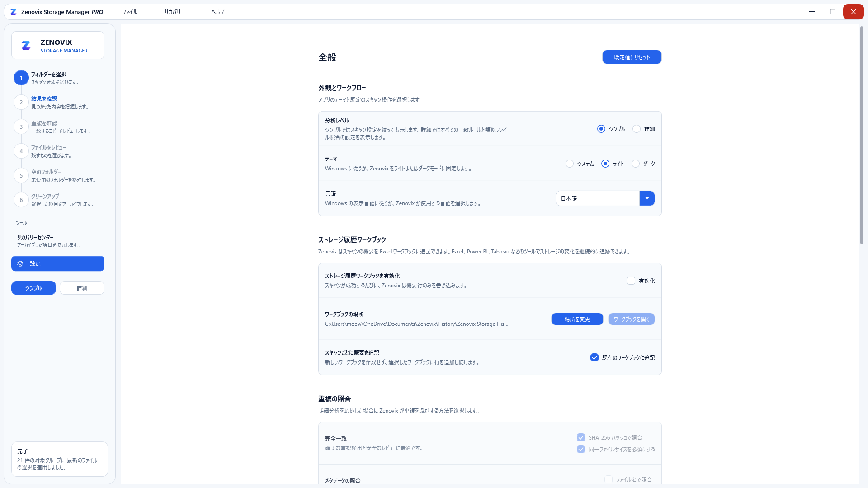Click ワークブックを開く button
868x488 pixels.
click(x=631, y=319)
